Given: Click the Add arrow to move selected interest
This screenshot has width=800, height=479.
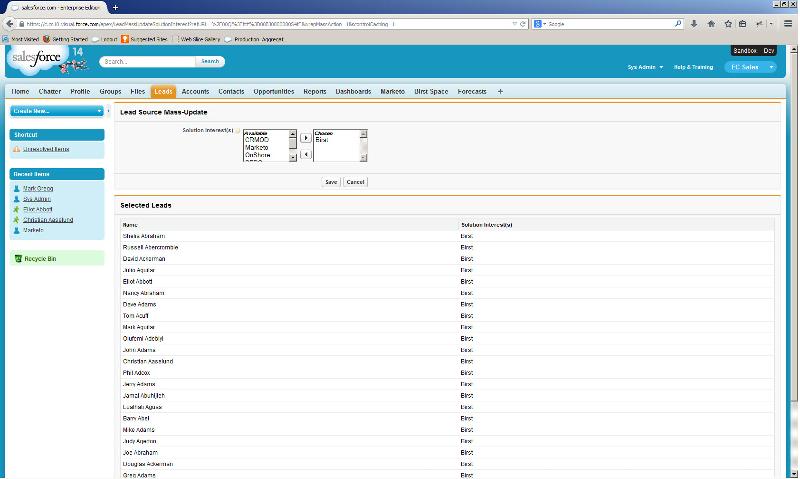Looking at the screenshot, I should pos(306,138).
